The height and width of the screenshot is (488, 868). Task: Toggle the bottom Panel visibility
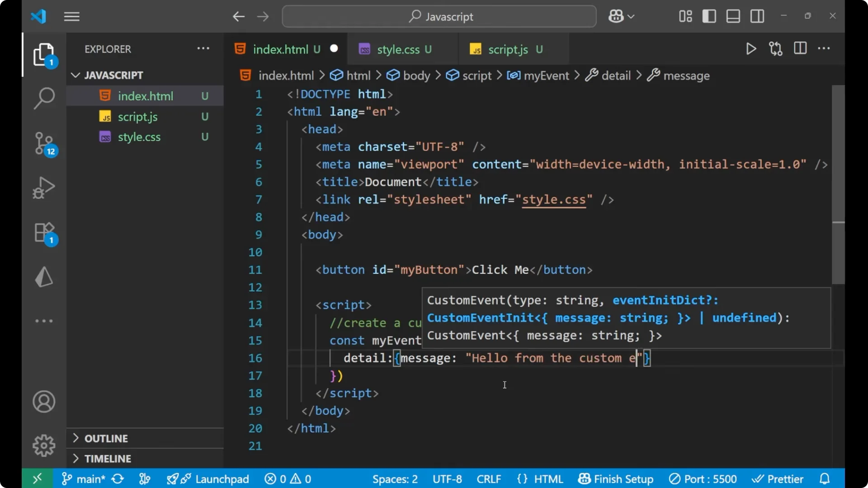(733, 16)
